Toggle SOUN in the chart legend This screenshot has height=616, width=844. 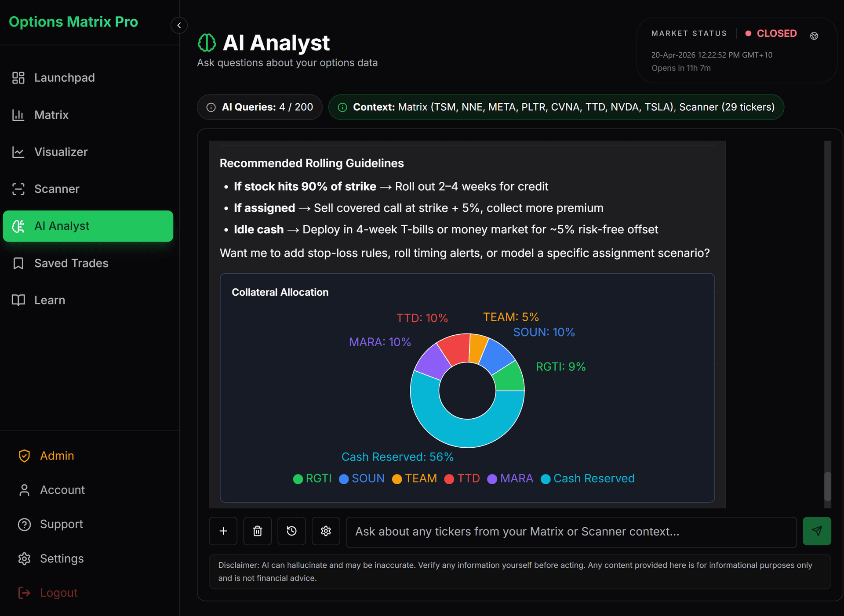click(362, 478)
